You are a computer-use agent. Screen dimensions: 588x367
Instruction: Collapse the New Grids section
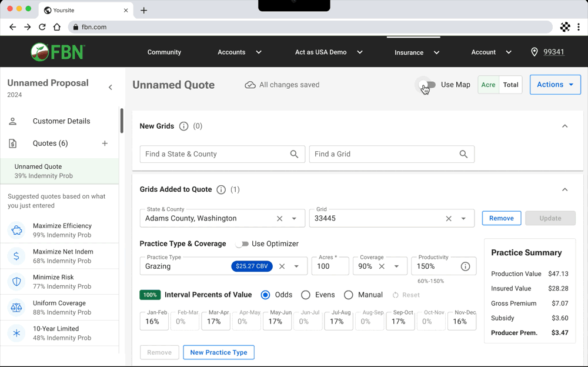[564, 126]
